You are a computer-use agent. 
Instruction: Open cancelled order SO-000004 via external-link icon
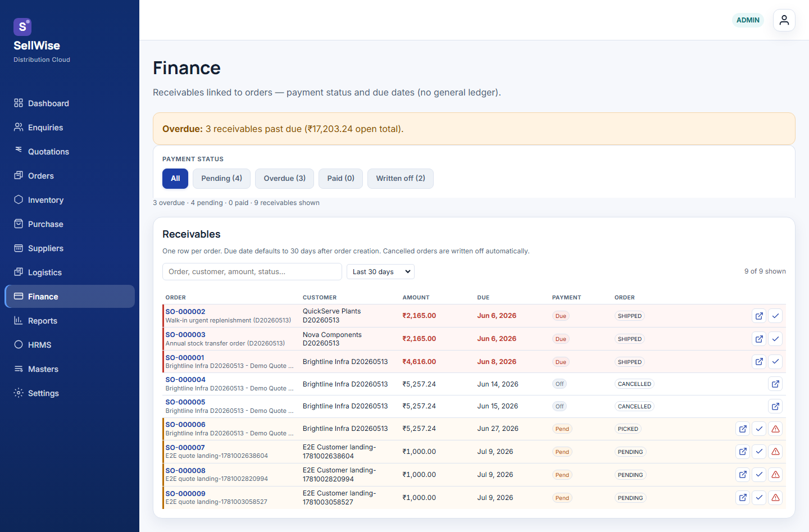775,384
